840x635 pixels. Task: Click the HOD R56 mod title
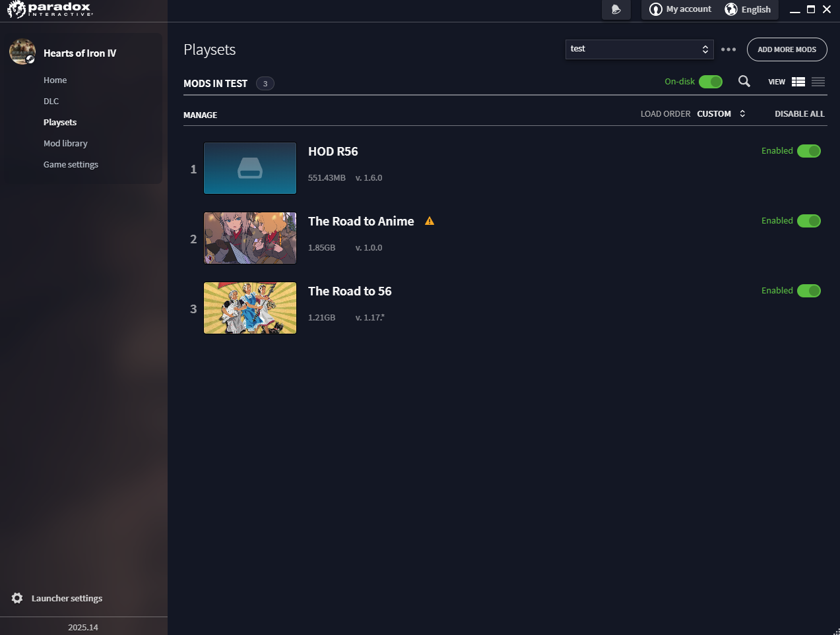(333, 152)
